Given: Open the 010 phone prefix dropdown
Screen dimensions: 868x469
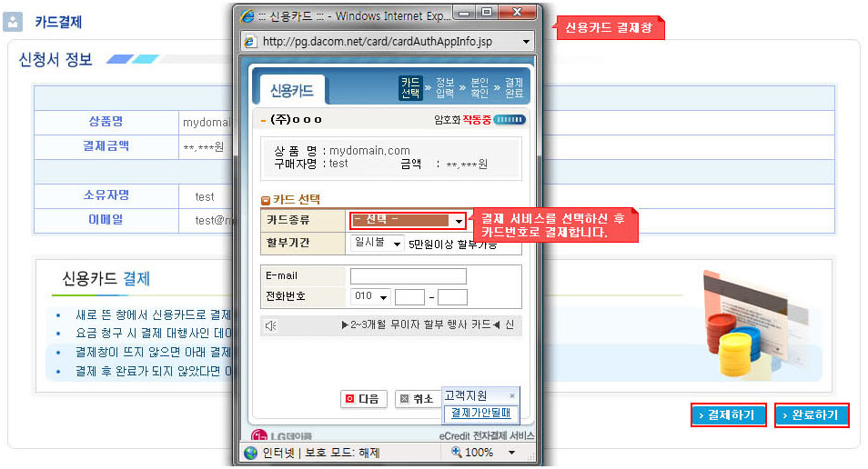Looking at the screenshot, I should 383,297.
